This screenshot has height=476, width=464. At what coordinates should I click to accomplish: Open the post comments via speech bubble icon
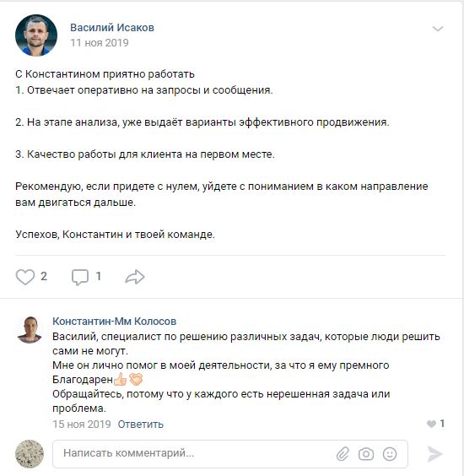coord(80,277)
